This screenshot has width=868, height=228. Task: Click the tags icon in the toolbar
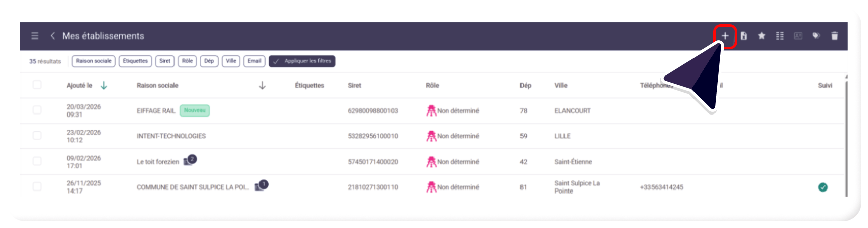816,36
